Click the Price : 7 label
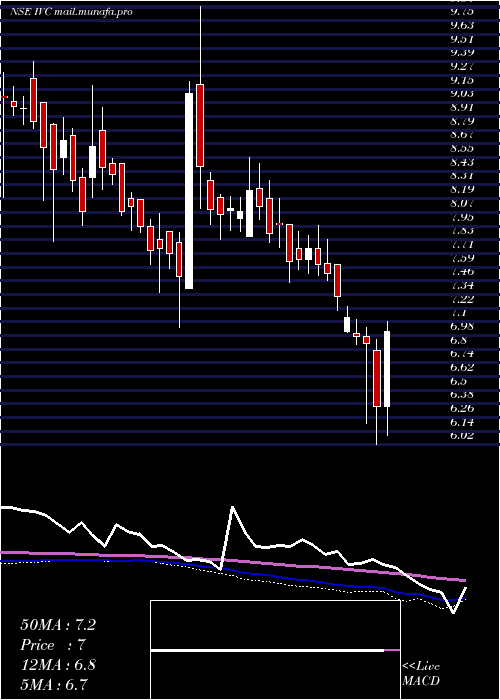500x700 pixels. coord(52,645)
